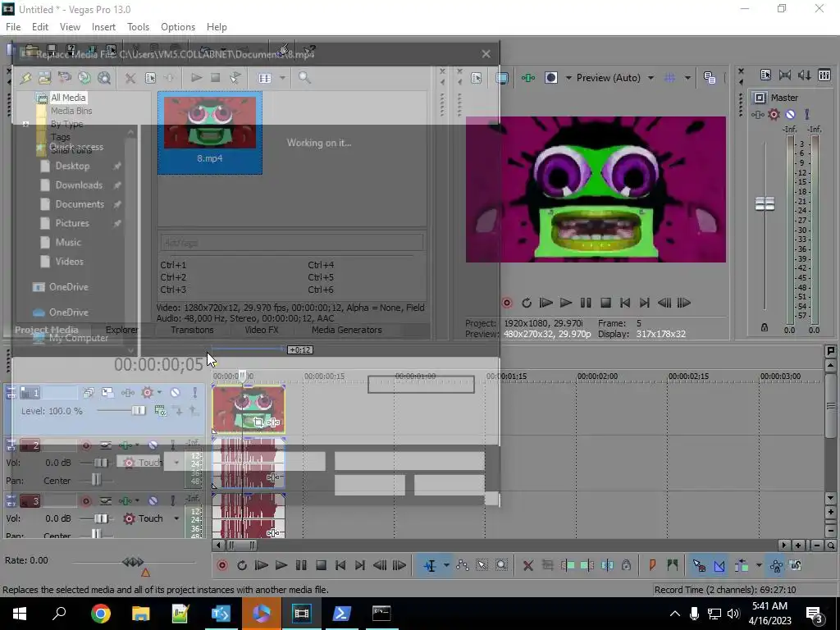Go to Start in the timeline transport bar
Image resolution: width=840 pixels, height=630 pixels.
tap(340, 565)
